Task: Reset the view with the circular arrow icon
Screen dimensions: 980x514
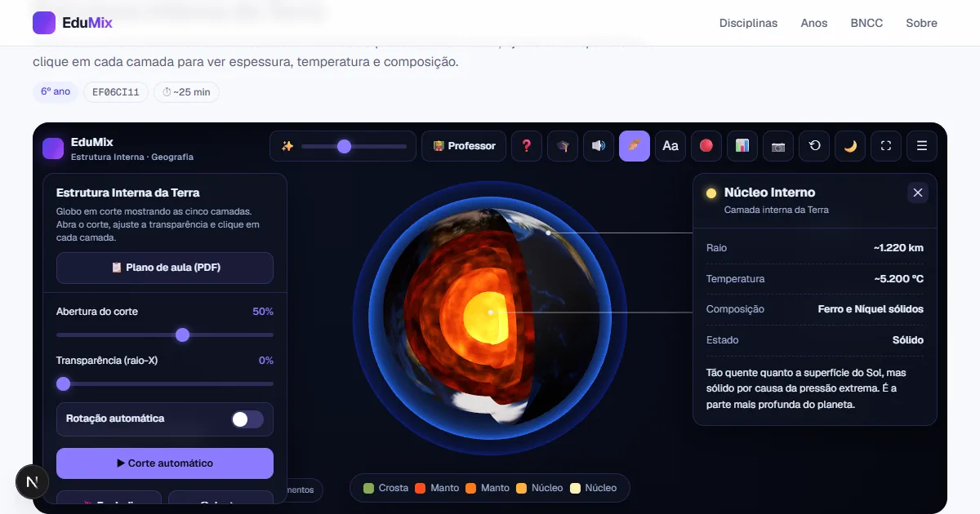Action: pyautogui.click(x=814, y=146)
